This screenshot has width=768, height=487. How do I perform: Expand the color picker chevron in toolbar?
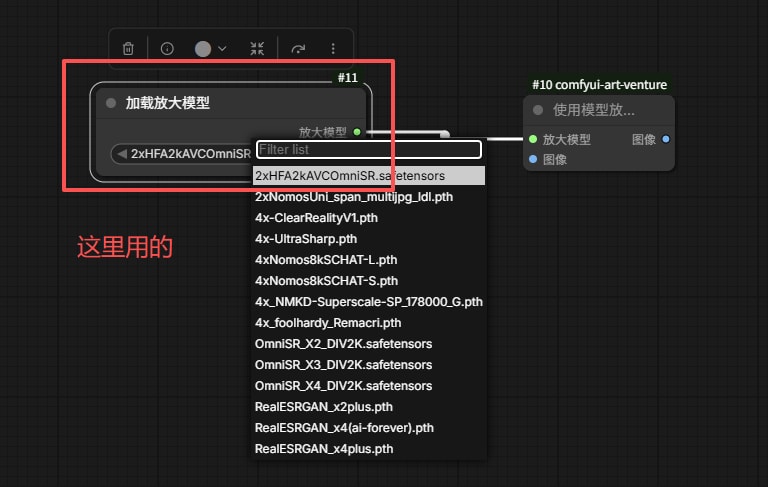coord(222,48)
